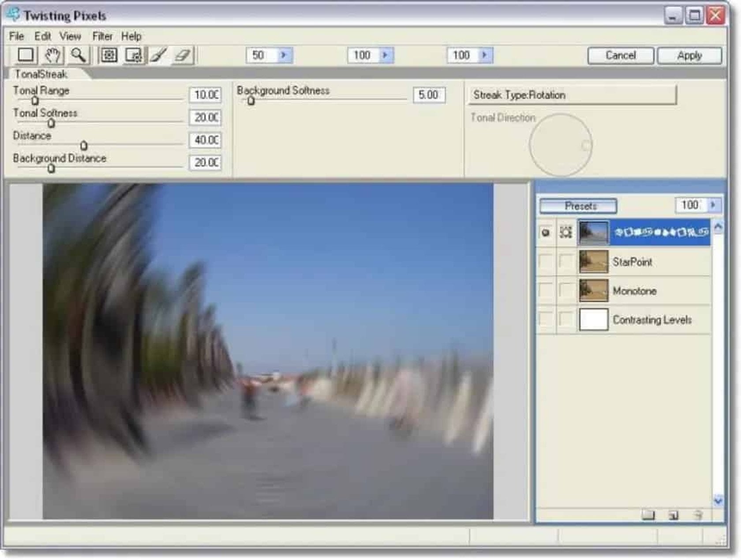
Task: Toggle visibility of the Monotone preset
Action: pos(545,291)
